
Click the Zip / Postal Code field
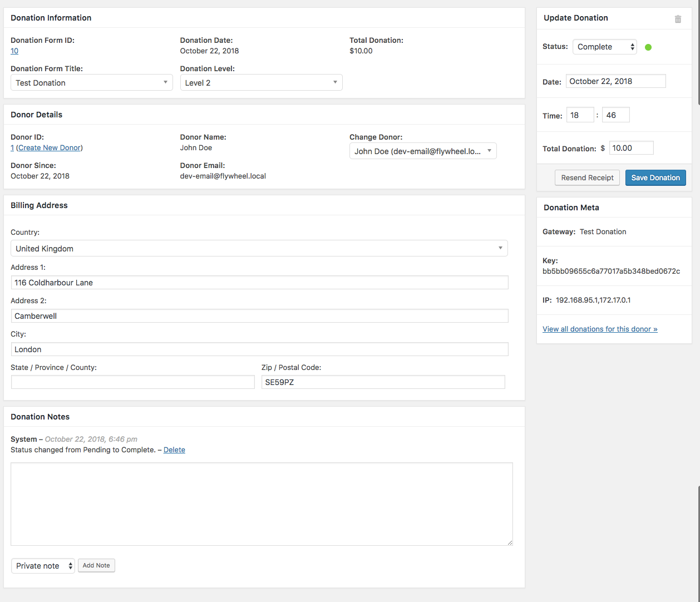click(x=383, y=382)
